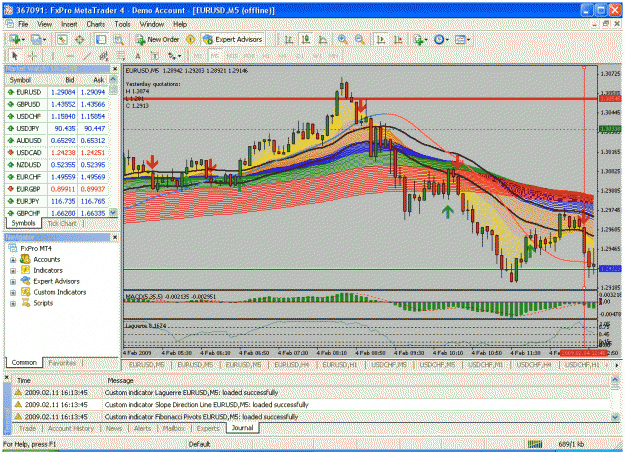Zoom out on the chart

point(360,39)
